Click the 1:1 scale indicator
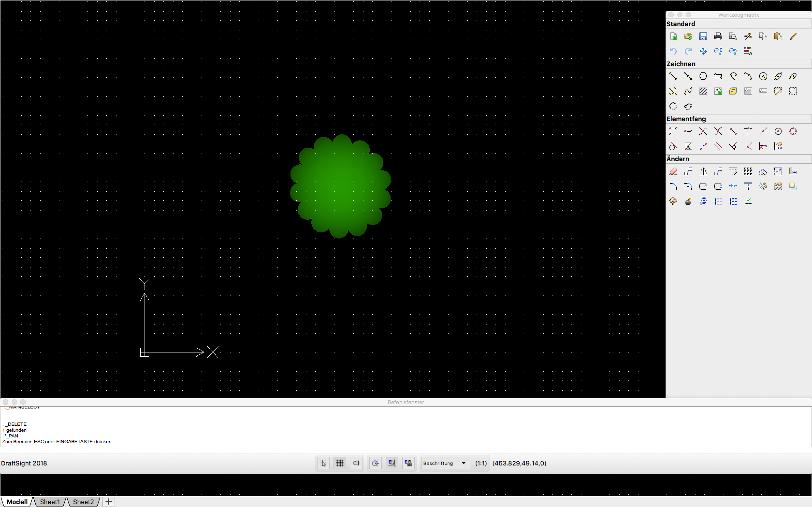Image resolution: width=812 pixels, height=507 pixels. tap(480, 463)
